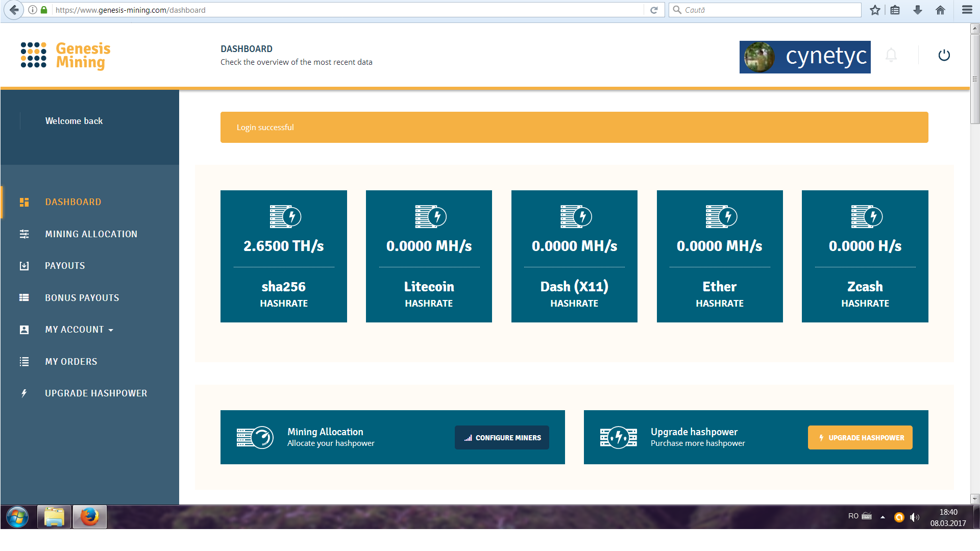
Task: Click the 0.0000 H/s Zcash value
Action: [865, 246]
